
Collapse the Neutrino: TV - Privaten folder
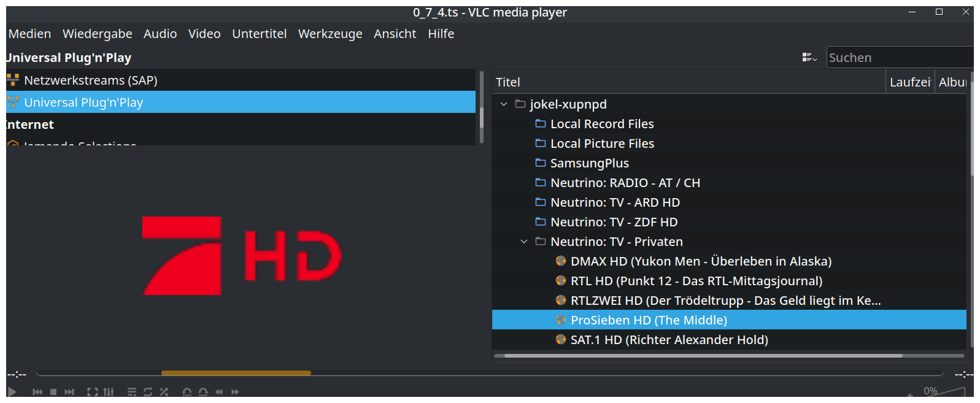(x=524, y=242)
